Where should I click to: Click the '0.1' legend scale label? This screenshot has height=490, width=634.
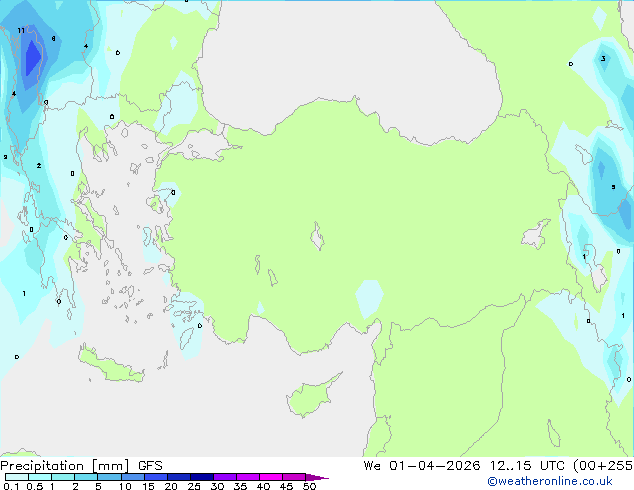pos(11,486)
